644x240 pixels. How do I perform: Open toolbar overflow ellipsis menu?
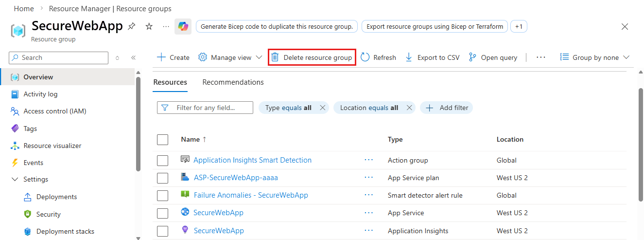541,57
